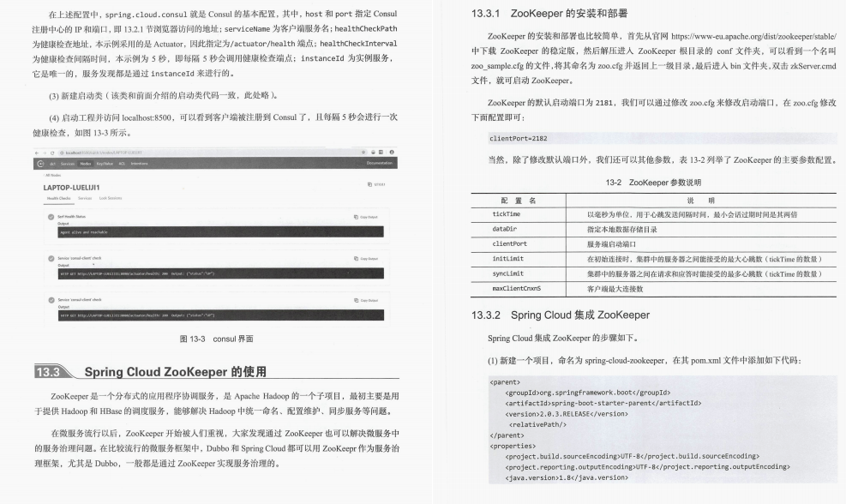Click the 13.3.2 Spring Cloud heading
This screenshot has height=504, width=846.
561,315
